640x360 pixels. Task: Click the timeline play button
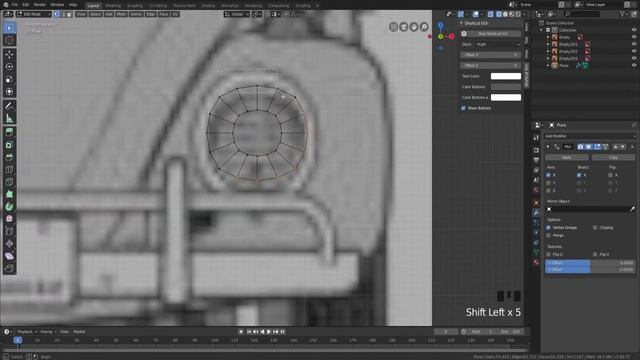coord(269,332)
